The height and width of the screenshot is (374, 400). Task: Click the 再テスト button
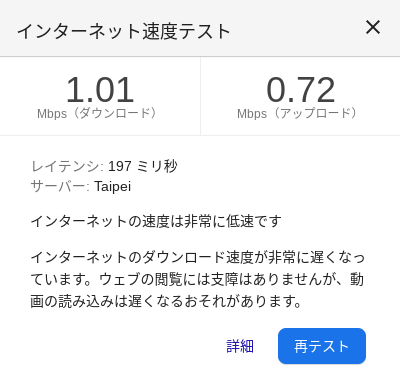pos(322,346)
